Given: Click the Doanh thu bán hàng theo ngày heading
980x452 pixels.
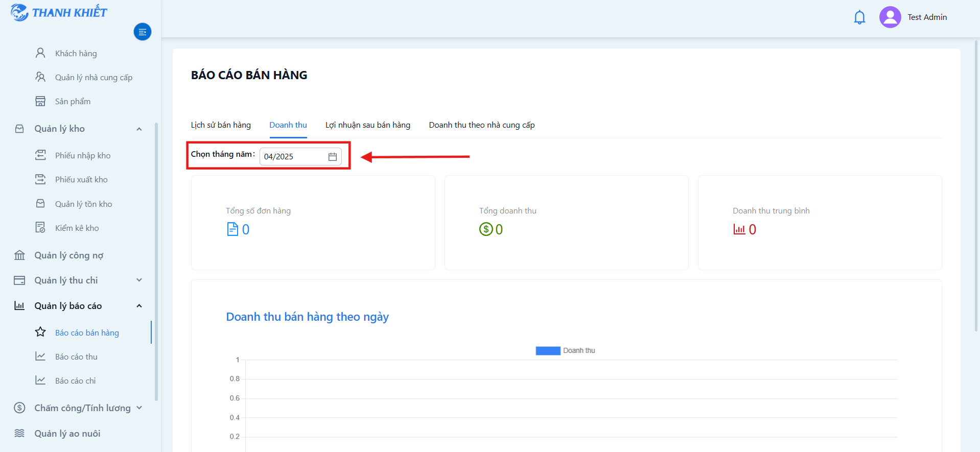Looking at the screenshot, I should [x=307, y=317].
